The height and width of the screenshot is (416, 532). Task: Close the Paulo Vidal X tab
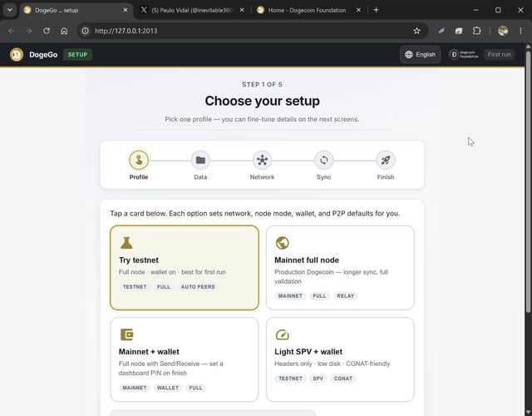[x=242, y=10]
